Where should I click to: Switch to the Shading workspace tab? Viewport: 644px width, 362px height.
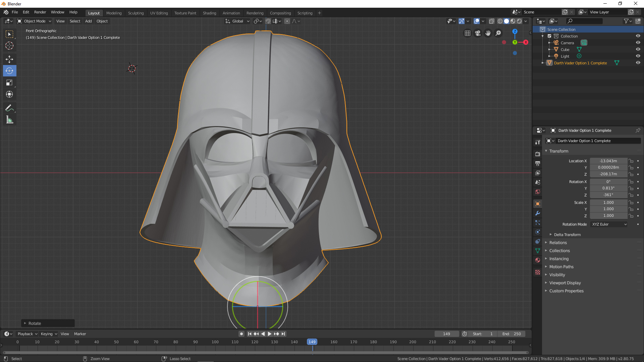[x=209, y=13]
